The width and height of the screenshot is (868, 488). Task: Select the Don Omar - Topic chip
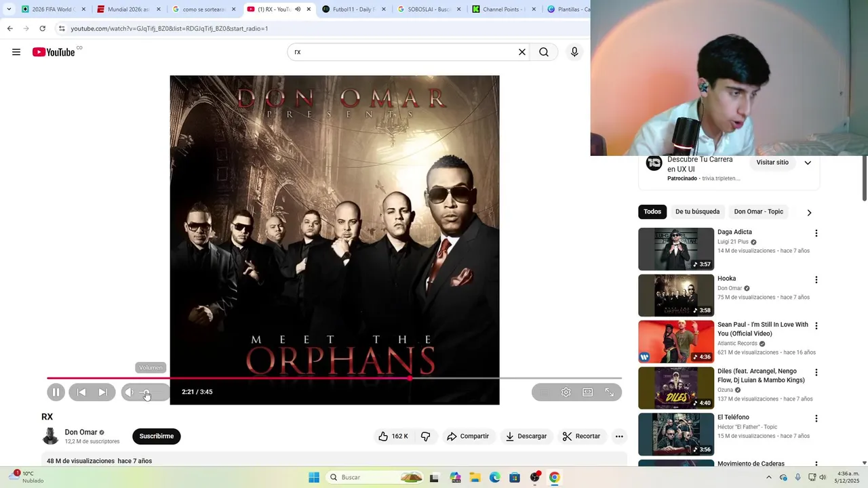pos(758,211)
